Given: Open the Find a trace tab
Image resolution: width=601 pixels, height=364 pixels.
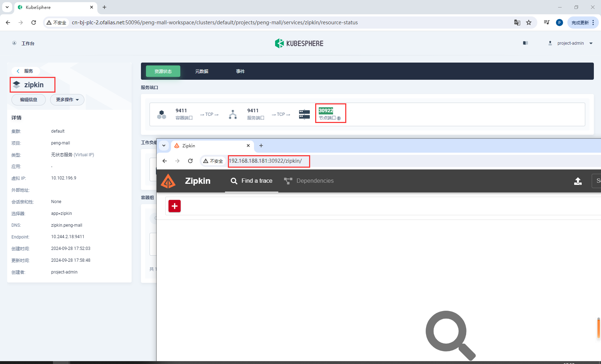Looking at the screenshot, I should (x=251, y=181).
